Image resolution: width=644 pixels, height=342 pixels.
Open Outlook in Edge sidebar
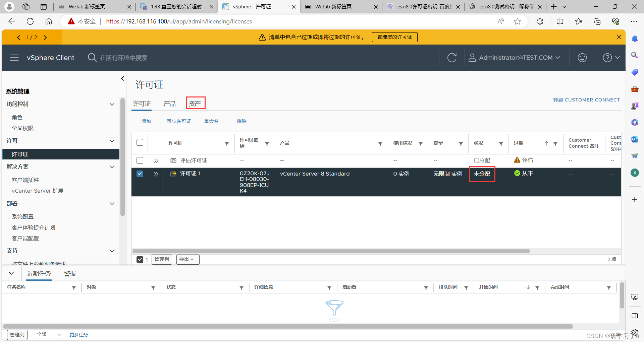635,139
